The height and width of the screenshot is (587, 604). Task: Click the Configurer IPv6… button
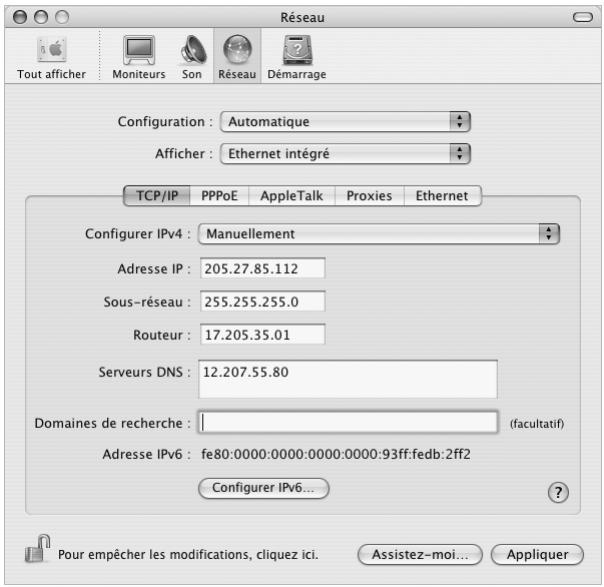pos(264,488)
